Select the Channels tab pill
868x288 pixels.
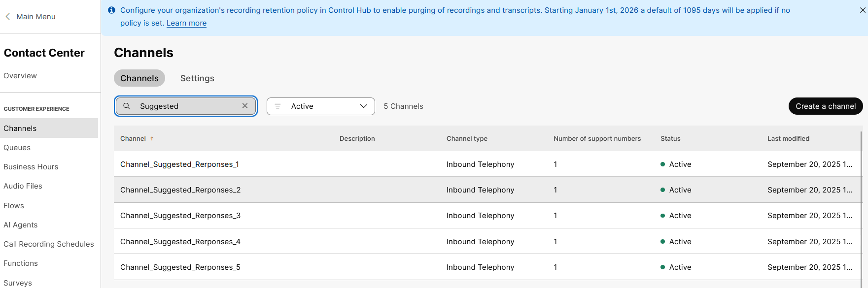pyautogui.click(x=139, y=78)
